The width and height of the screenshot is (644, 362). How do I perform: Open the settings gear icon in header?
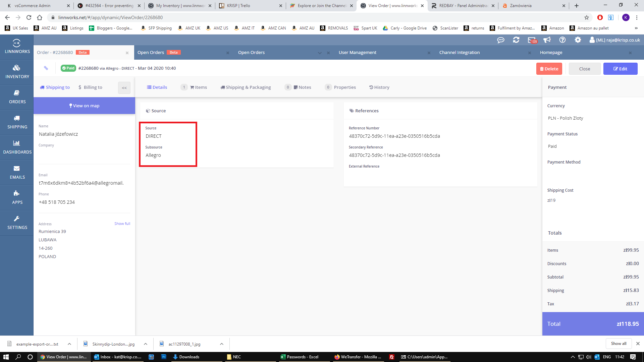pyautogui.click(x=578, y=40)
